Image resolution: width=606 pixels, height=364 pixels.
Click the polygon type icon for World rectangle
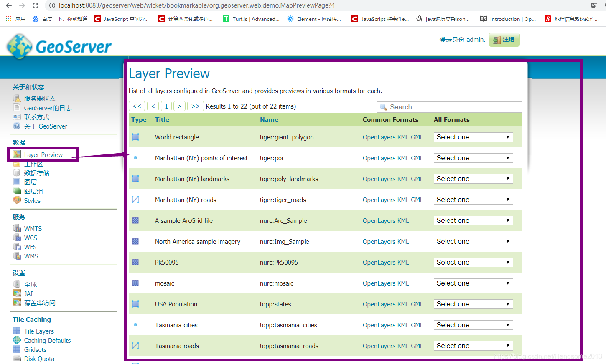135,137
